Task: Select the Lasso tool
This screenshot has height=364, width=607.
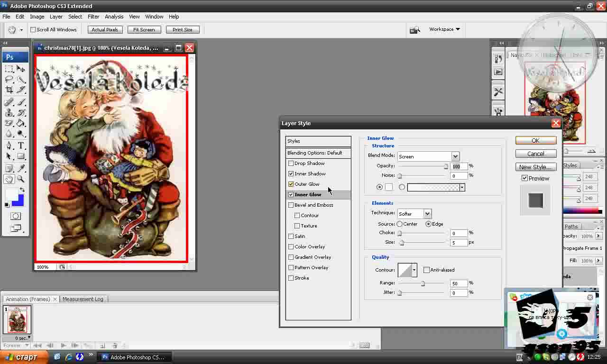Action: (x=9, y=80)
